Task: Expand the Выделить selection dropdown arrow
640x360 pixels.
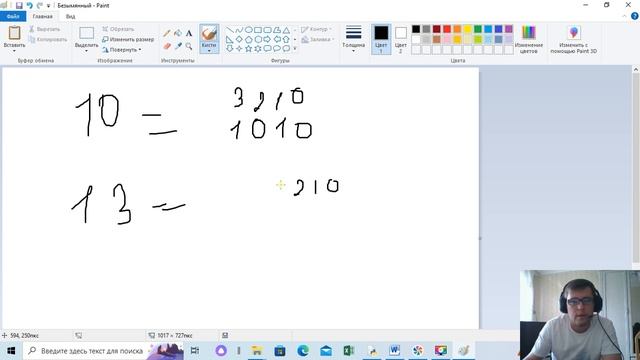Action: coord(86,51)
